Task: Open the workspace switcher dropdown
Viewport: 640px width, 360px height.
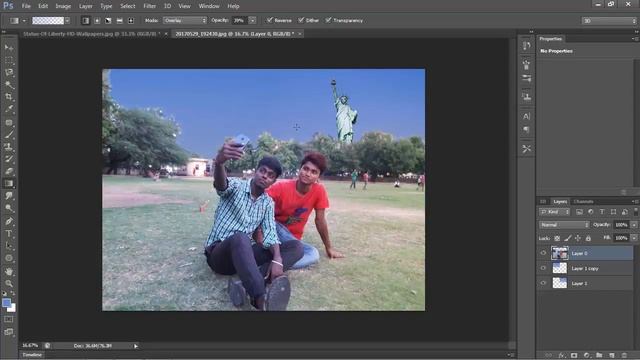Action: (609, 20)
